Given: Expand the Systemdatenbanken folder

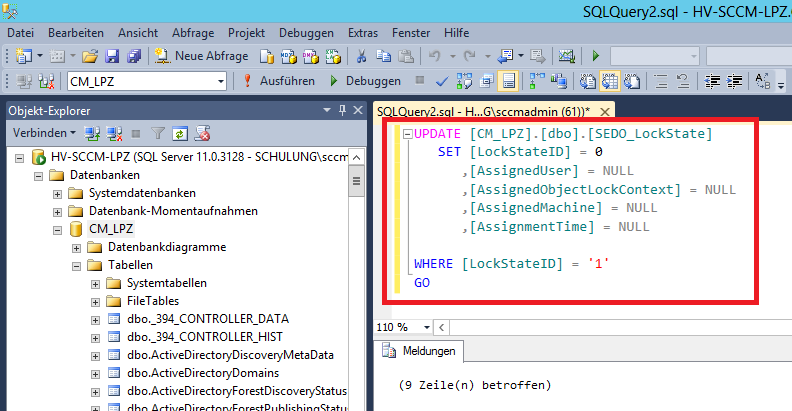Looking at the screenshot, I should (x=58, y=193).
